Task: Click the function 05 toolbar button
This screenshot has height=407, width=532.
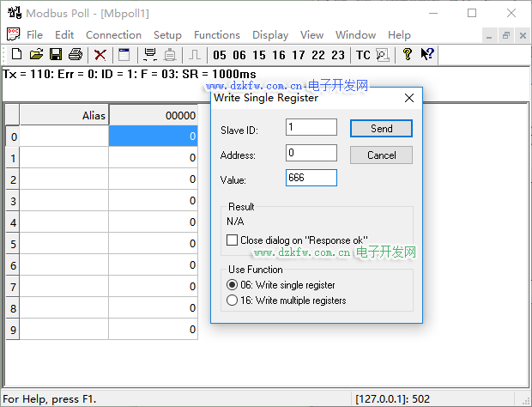Action: click(220, 55)
